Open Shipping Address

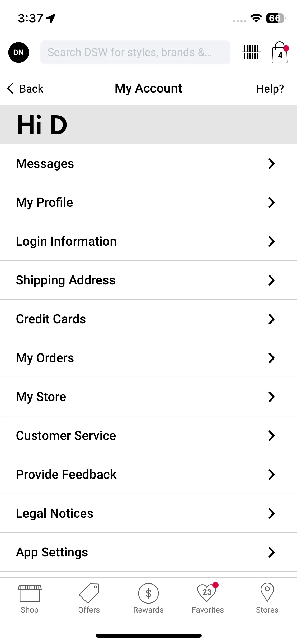pyautogui.click(x=148, y=280)
